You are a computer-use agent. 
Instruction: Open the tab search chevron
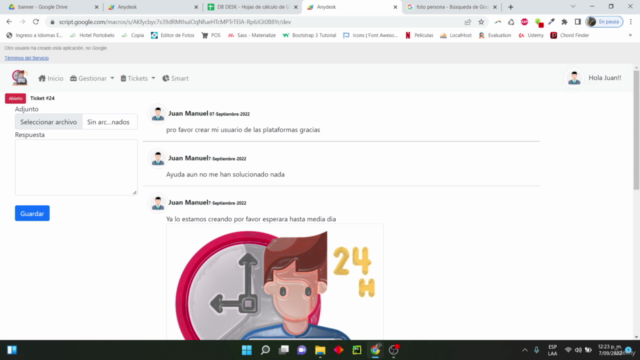(x=573, y=7)
